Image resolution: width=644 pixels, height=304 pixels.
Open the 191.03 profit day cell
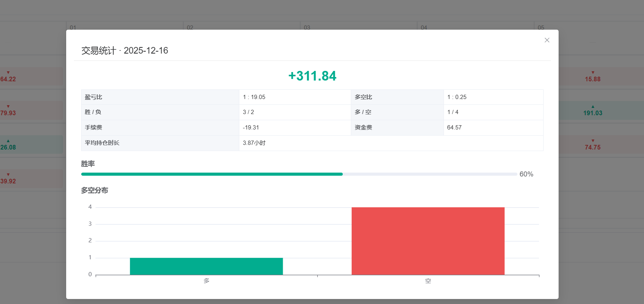coord(592,111)
